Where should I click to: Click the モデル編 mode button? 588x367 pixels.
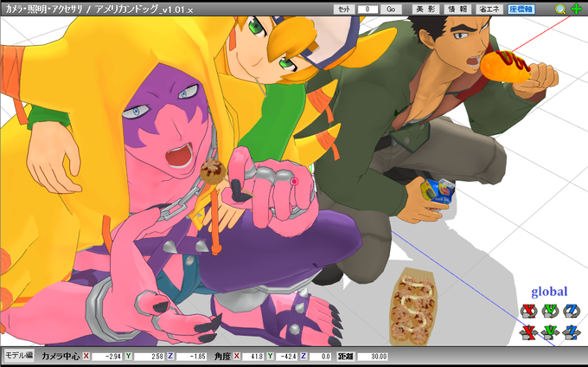click(x=19, y=355)
